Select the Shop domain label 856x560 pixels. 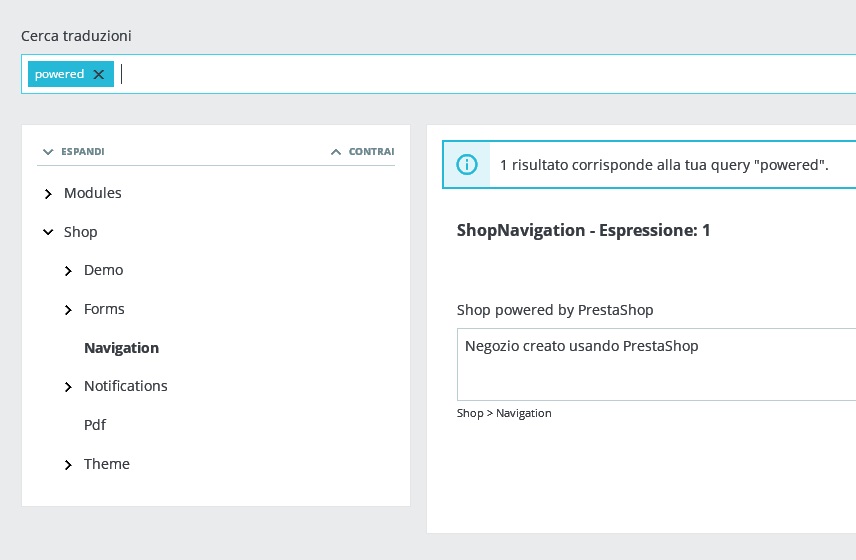pos(81,232)
